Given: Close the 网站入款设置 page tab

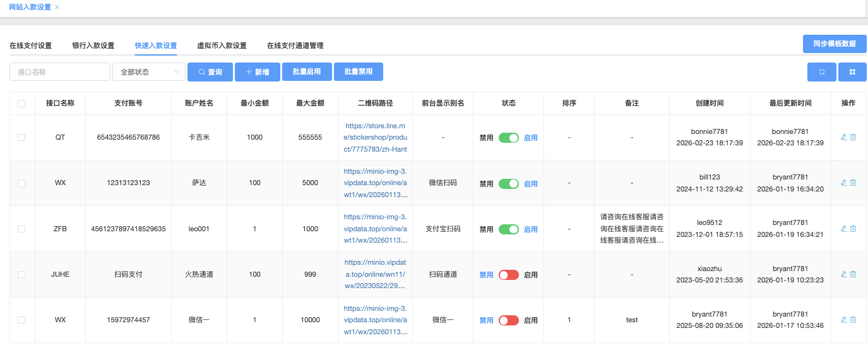Looking at the screenshot, I should pyautogui.click(x=57, y=7).
